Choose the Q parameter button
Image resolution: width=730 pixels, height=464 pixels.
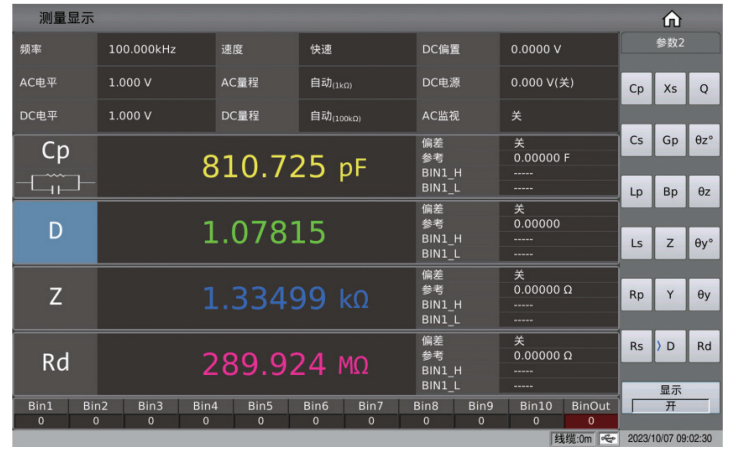click(703, 89)
